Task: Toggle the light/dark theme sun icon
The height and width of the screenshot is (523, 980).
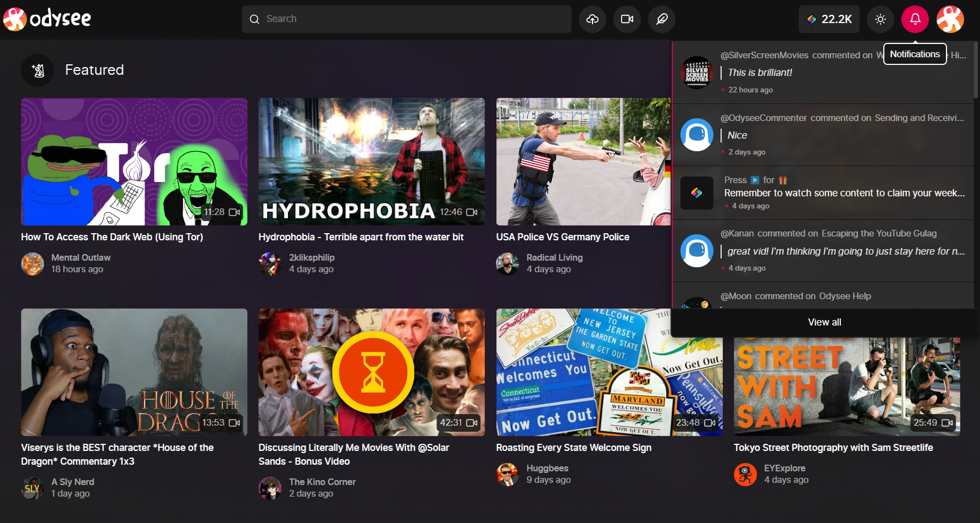Action: pyautogui.click(x=881, y=19)
